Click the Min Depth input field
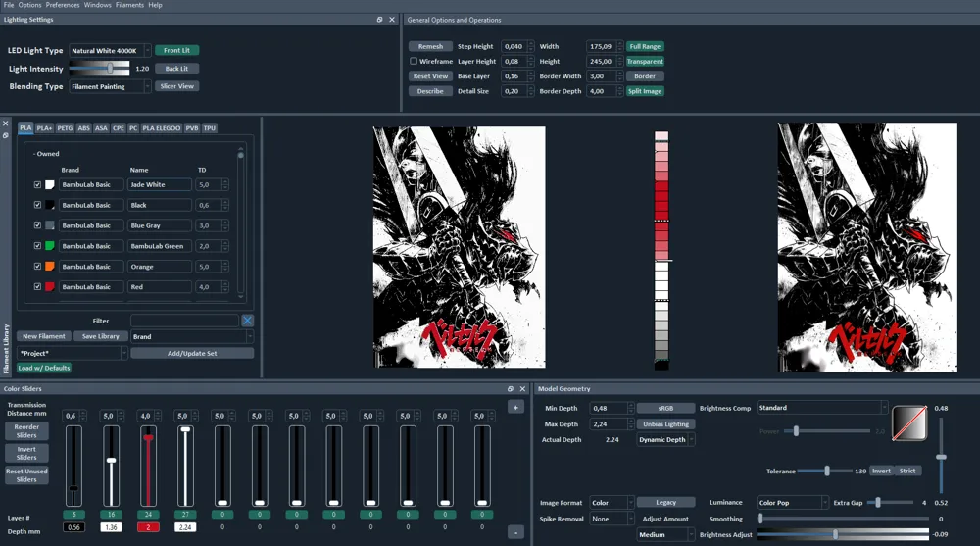 click(609, 408)
